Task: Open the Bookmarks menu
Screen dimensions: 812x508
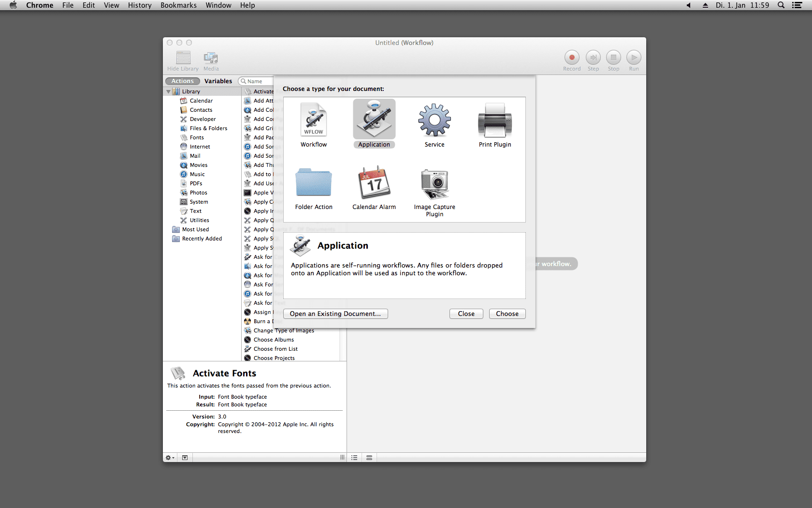Action: click(178, 5)
